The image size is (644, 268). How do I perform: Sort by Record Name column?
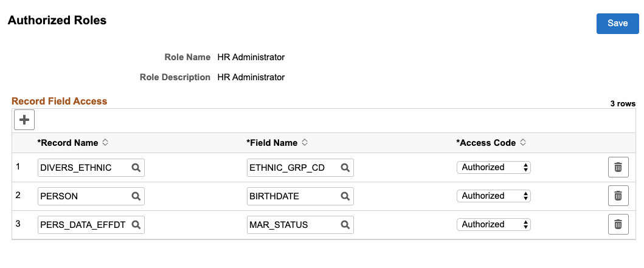pyautogui.click(x=105, y=143)
